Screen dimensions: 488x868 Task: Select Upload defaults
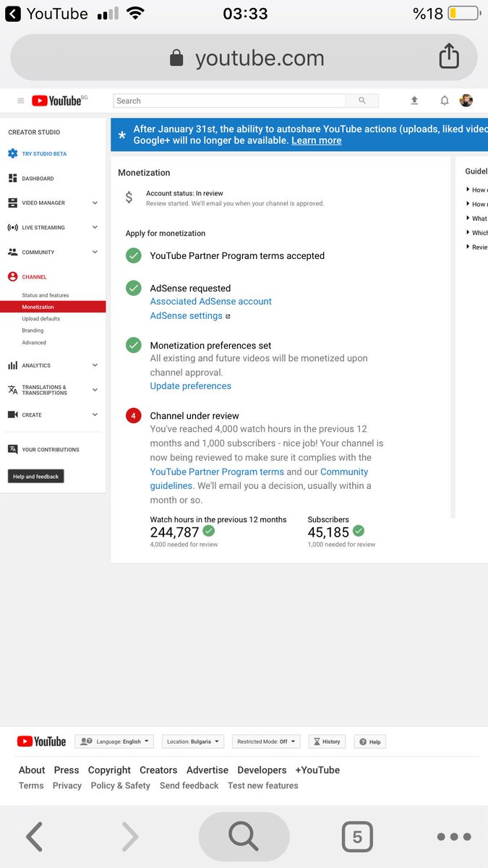pyautogui.click(x=41, y=318)
